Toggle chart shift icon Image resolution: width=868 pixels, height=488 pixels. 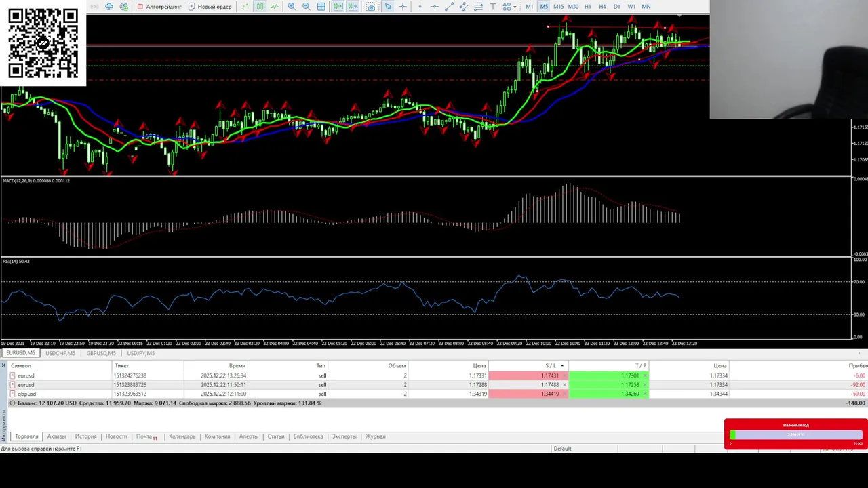(x=353, y=6)
